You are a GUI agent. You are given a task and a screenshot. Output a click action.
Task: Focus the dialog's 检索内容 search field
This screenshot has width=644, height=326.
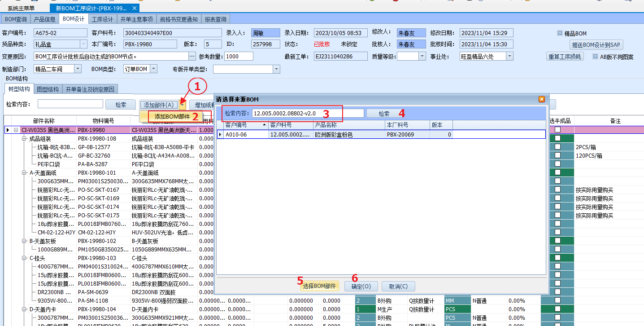(308, 114)
